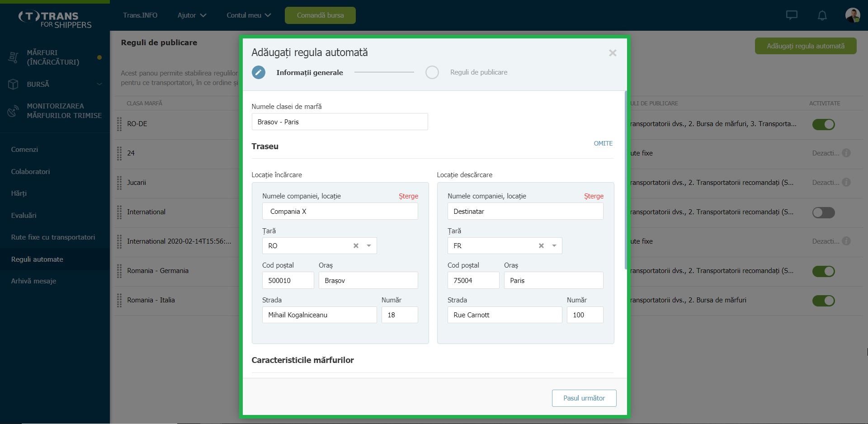Grab the drag handle of Romania - Germania row

point(119,271)
